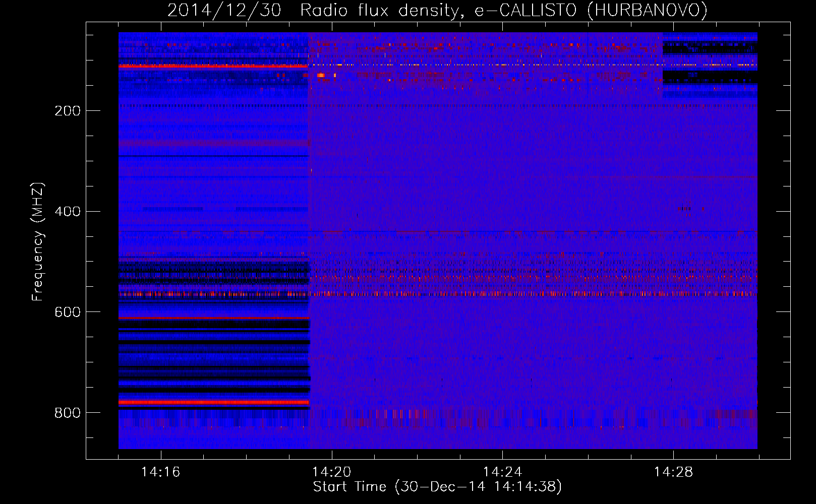Click the 800 frequency tick label

[x=68, y=413]
